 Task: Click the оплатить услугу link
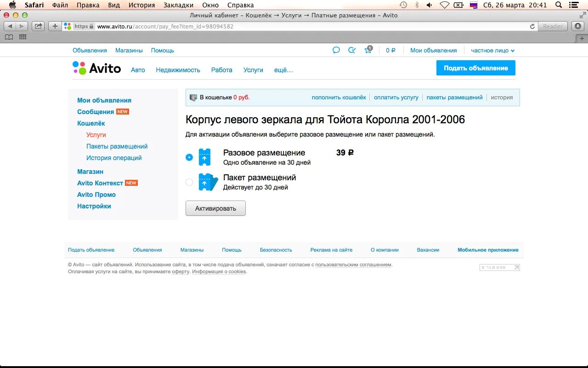(396, 98)
